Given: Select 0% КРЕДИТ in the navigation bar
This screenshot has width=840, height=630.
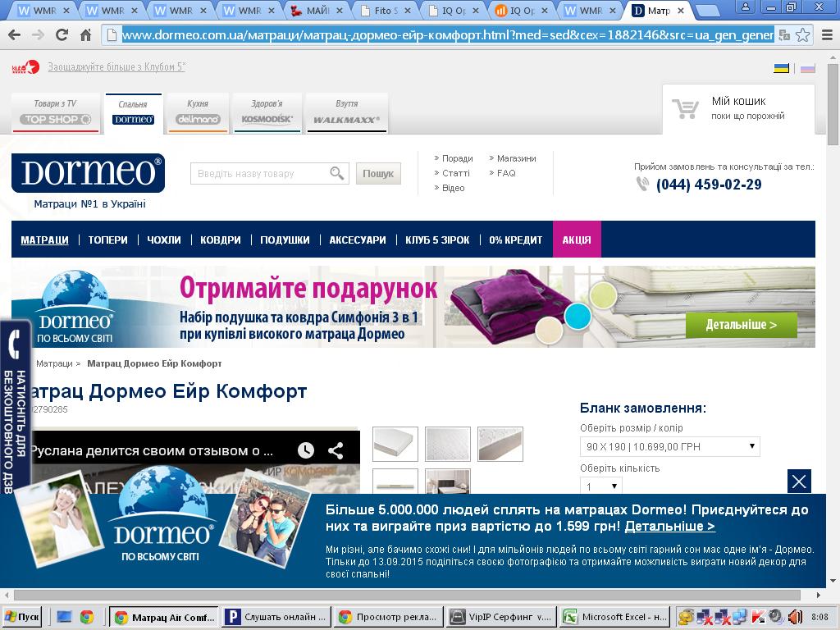Looking at the screenshot, I should click(515, 240).
